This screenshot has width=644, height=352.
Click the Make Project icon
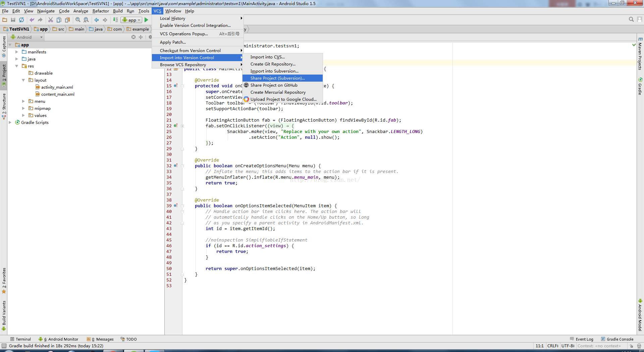(115, 20)
